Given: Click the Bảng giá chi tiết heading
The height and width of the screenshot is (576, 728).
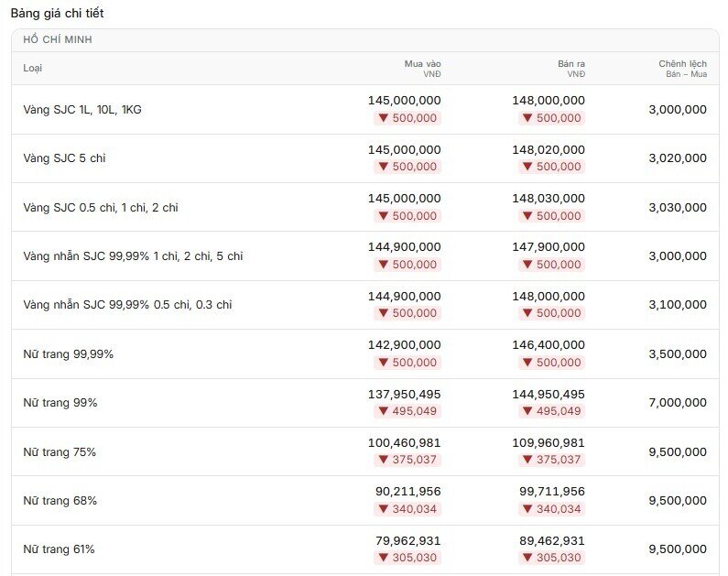Looking at the screenshot, I should [x=57, y=14].
